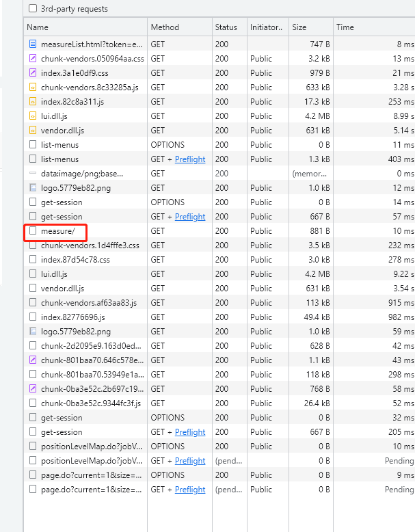Viewport: 415px width, 532px height.
Task: Sort requests by the Status column header
Action: (x=226, y=27)
